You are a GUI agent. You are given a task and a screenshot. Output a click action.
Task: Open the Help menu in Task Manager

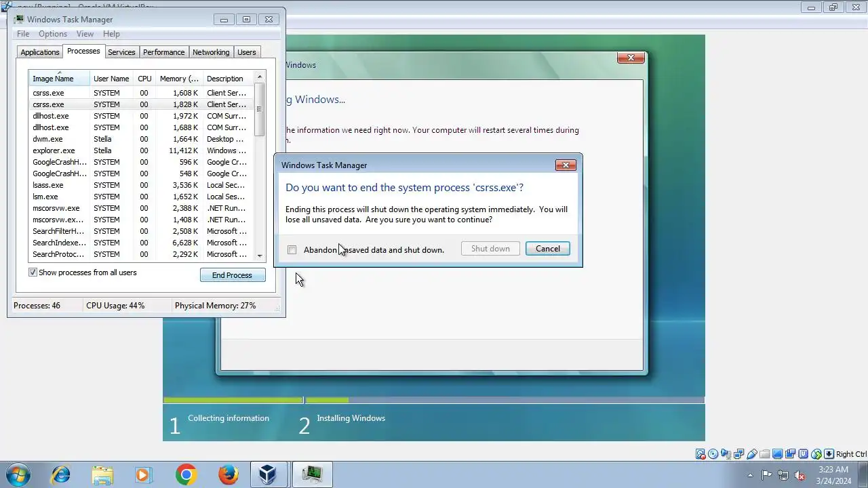coord(111,34)
